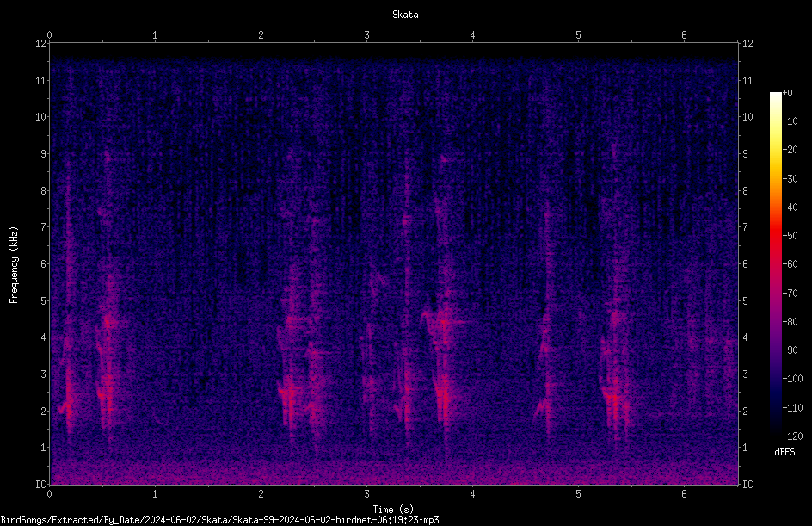The width and height of the screenshot is (812, 526).
Task: Click the 1 second tick on the bottom axis
Action: (x=155, y=494)
